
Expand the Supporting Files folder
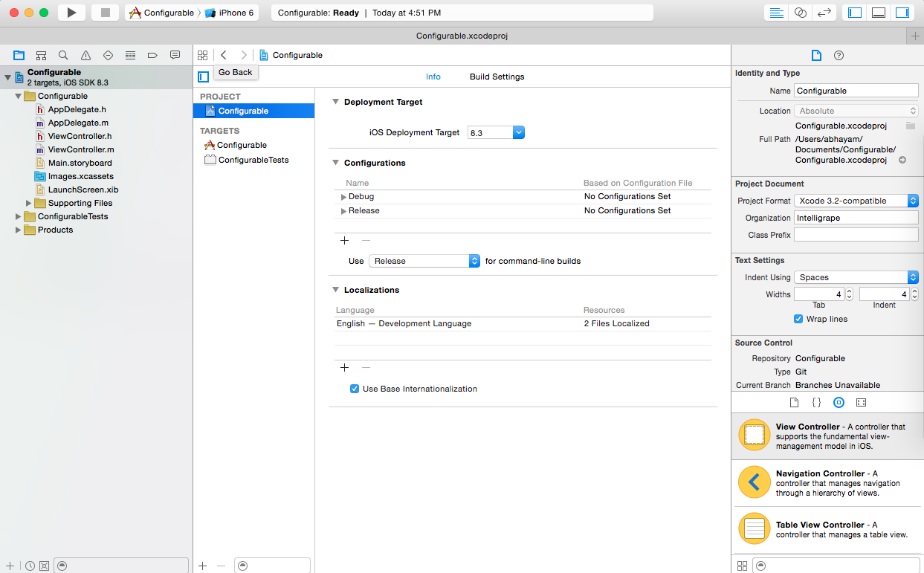(x=29, y=203)
